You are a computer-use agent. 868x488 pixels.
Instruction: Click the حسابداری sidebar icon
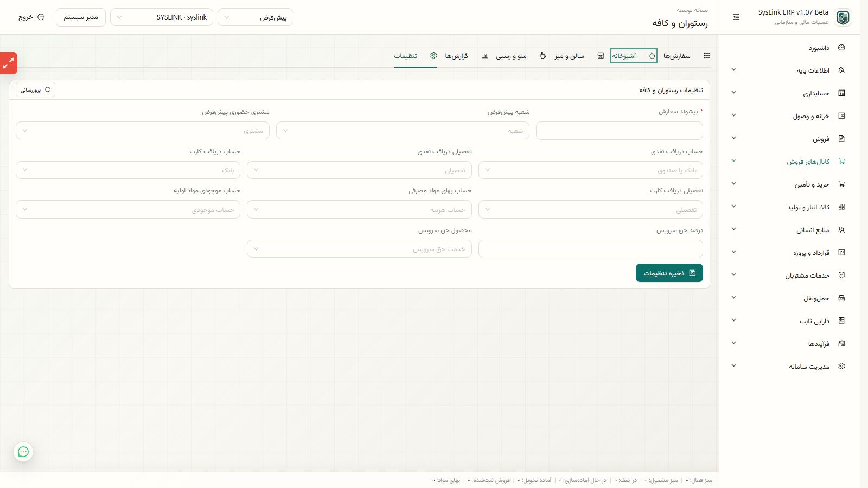coord(841,93)
